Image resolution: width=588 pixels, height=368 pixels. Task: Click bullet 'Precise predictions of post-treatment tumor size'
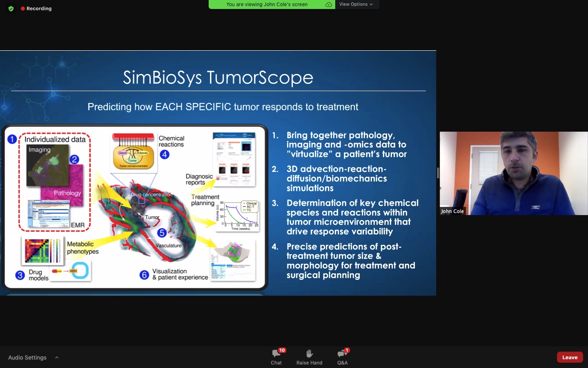[351, 261]
